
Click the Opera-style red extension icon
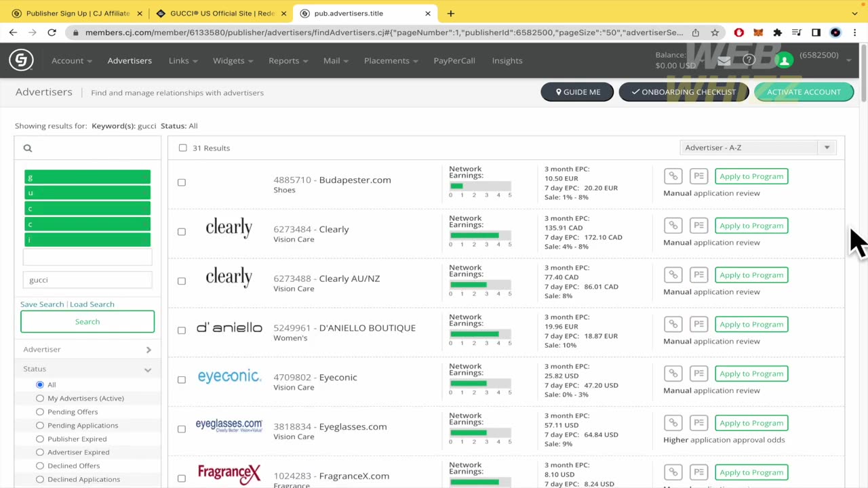pos(739,32)
